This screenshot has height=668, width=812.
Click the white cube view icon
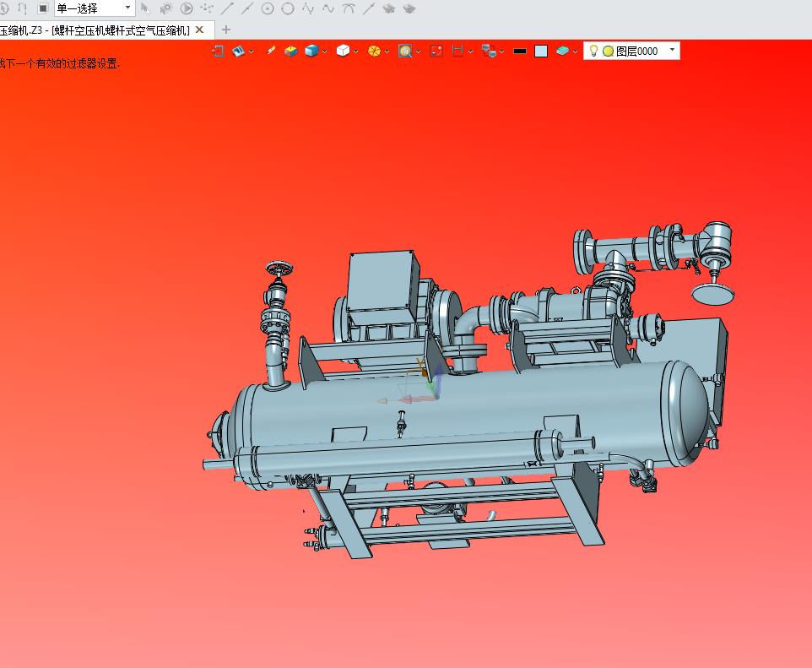point(343,51)
